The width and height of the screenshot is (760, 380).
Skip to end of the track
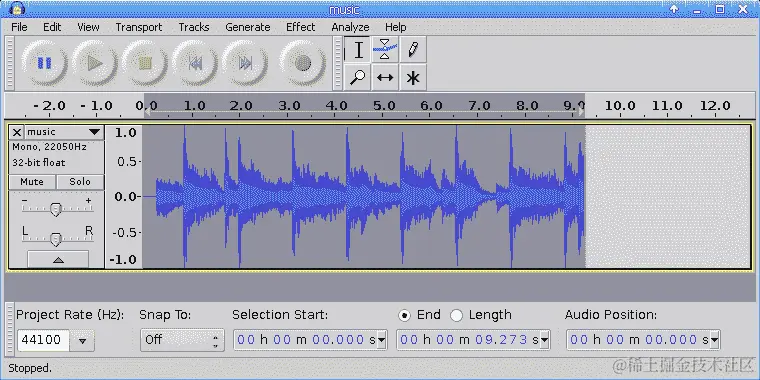tap(246, 63)
